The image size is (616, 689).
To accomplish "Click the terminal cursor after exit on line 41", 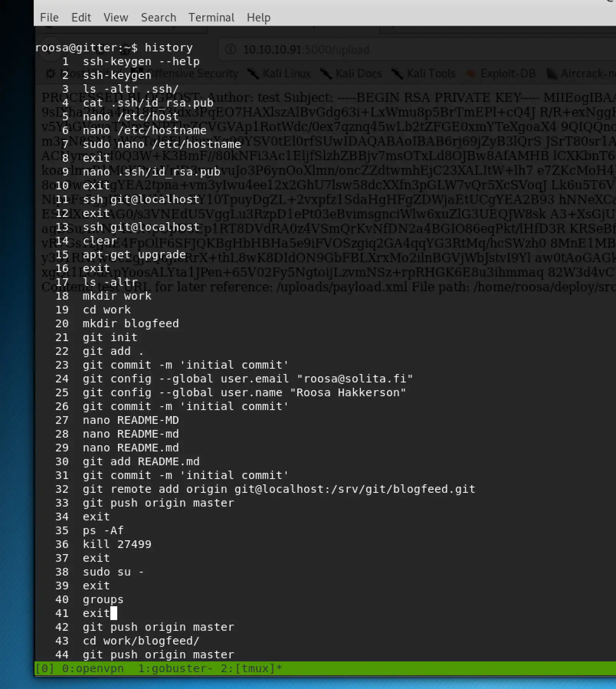I will click(x=114, y=613).
